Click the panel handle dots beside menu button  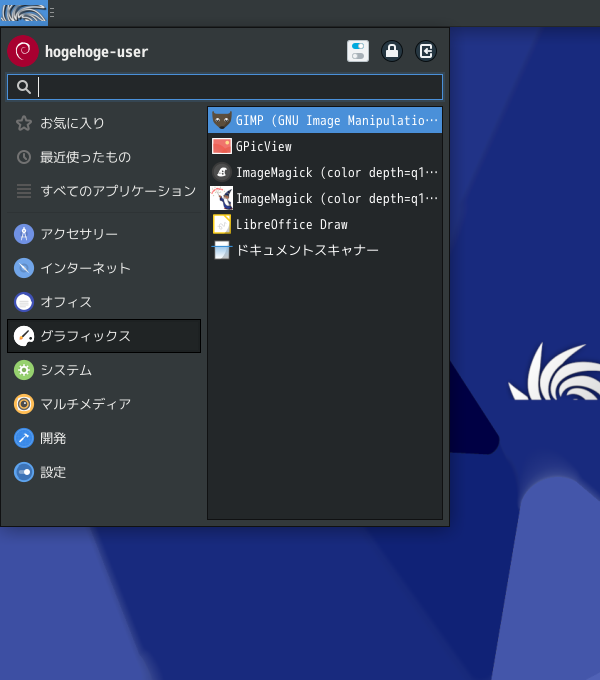coord(52,13)
